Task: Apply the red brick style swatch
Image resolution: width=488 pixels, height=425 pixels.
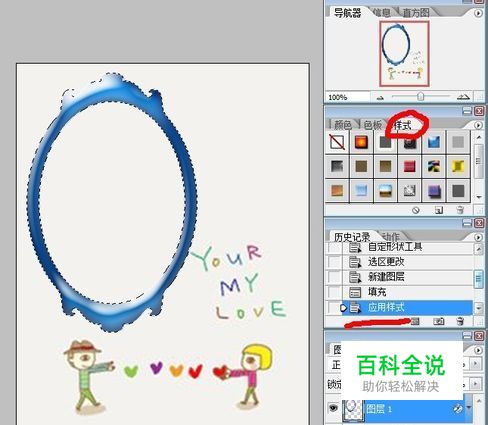Action: click(410, 166)
